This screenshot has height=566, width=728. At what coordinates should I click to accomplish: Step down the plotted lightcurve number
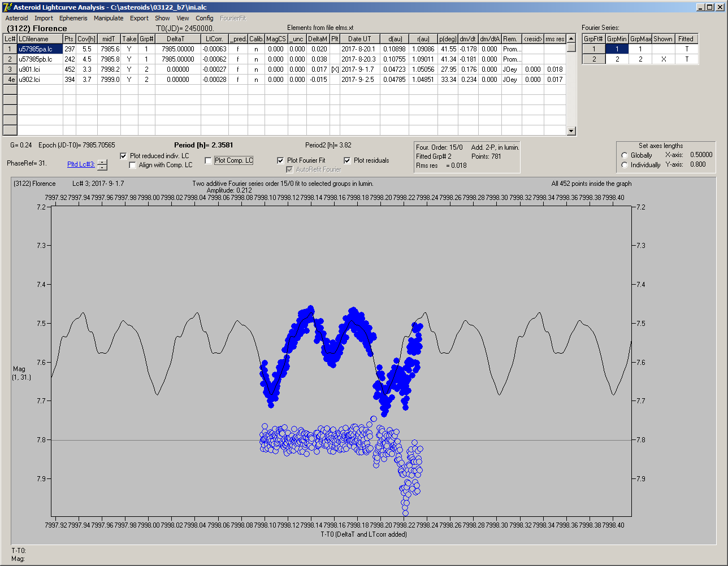tap(102, 167)
